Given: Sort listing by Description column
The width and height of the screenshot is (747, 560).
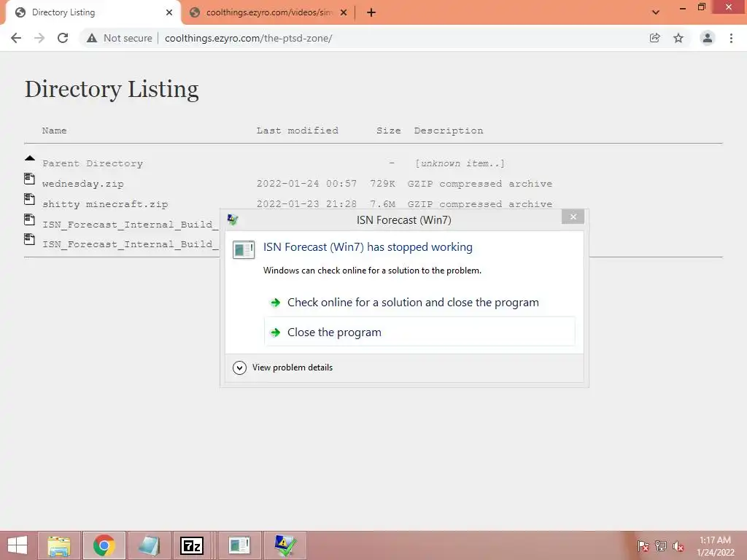Looking at the screenshot, I should point(449,131).
